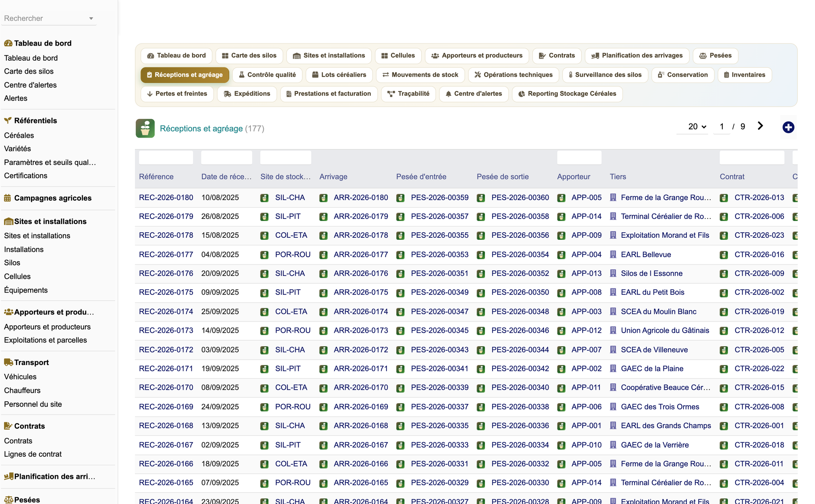Sort by the Pesée d'entrée column header

pos(421,177)
